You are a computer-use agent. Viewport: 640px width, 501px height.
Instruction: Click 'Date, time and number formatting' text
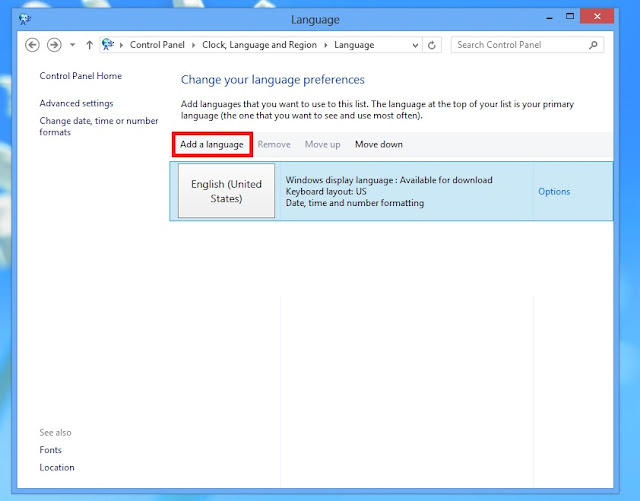coord(355,203)
